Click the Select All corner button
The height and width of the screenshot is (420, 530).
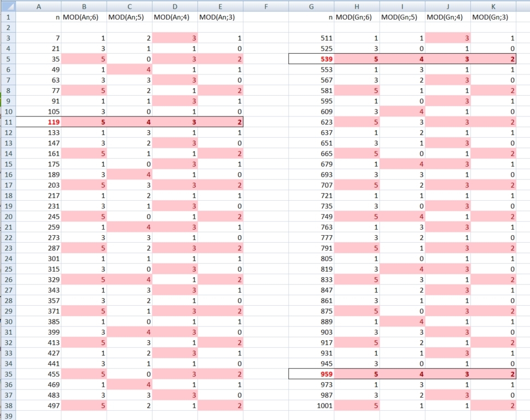[8, 6]
